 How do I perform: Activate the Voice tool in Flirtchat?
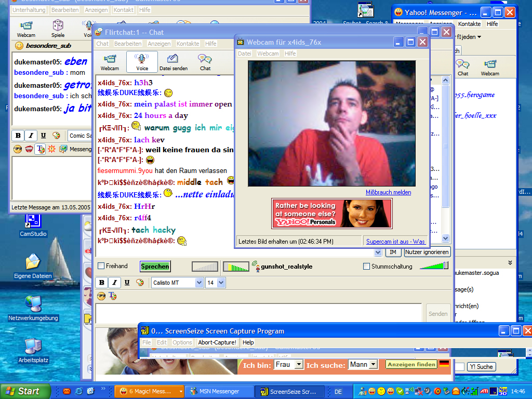[x=142, y=62]
